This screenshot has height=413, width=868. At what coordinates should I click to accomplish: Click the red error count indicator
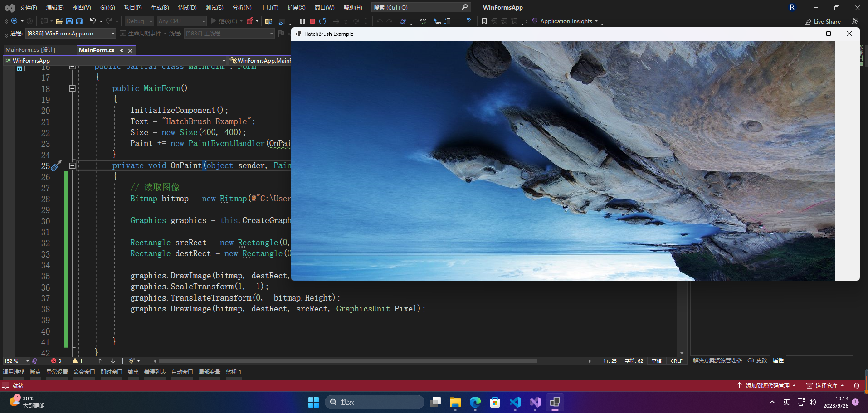[x=57, y=361]
